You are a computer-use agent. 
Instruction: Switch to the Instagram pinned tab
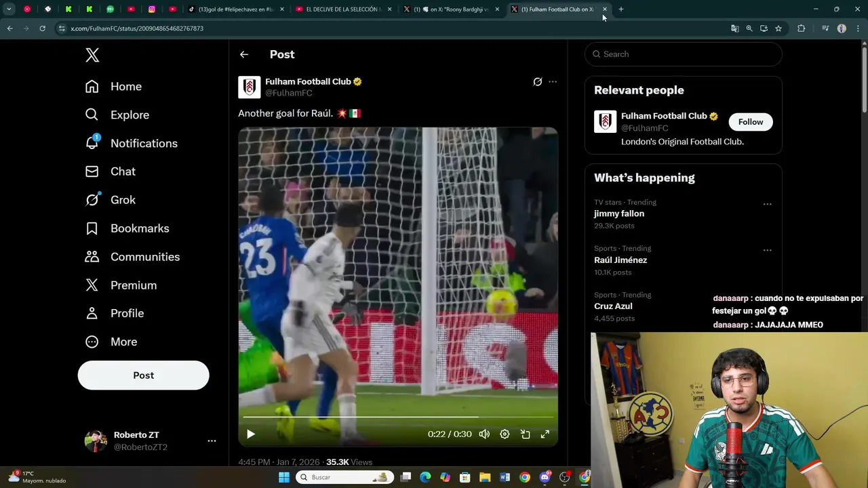[x=152, y=9]
